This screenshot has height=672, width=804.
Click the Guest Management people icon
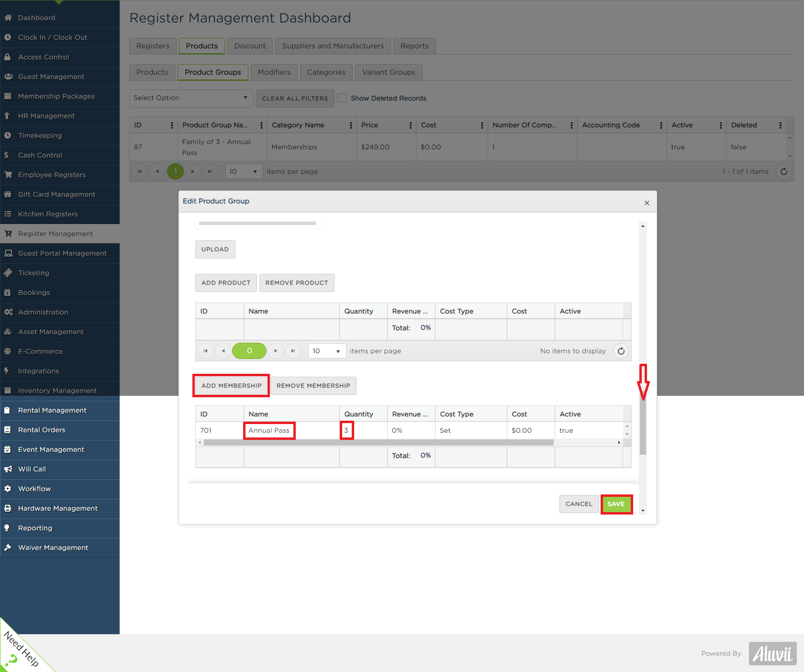click(8, 77)
